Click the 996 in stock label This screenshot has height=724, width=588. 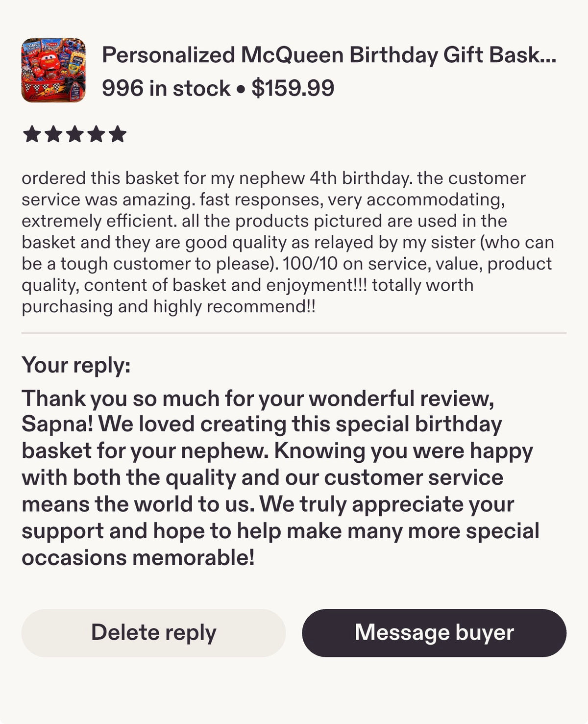[166, 88]
